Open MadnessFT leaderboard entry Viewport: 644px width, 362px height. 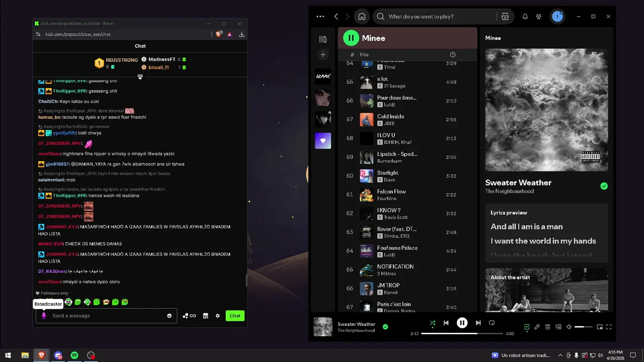[x=164, y=59]
